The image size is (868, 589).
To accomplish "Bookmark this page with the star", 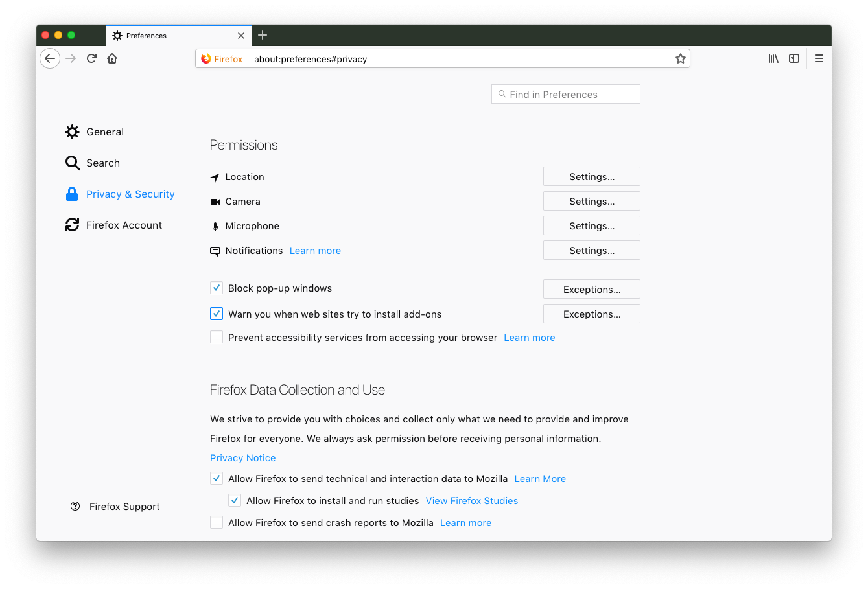I will click(681, 59).
